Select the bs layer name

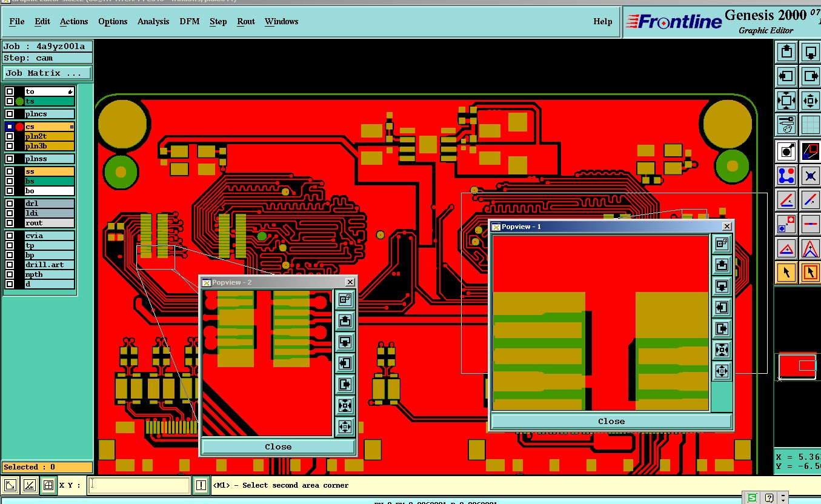pos(49,181)
